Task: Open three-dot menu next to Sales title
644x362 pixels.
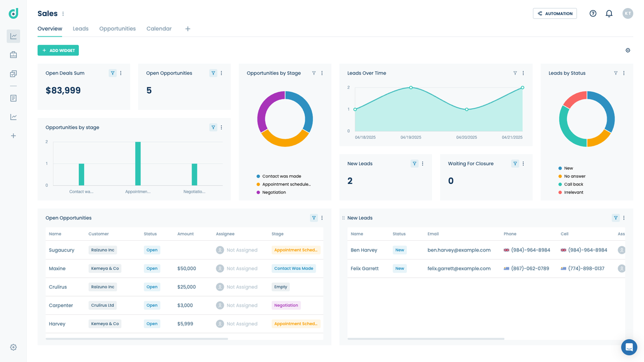Action: tap(63, 14)
